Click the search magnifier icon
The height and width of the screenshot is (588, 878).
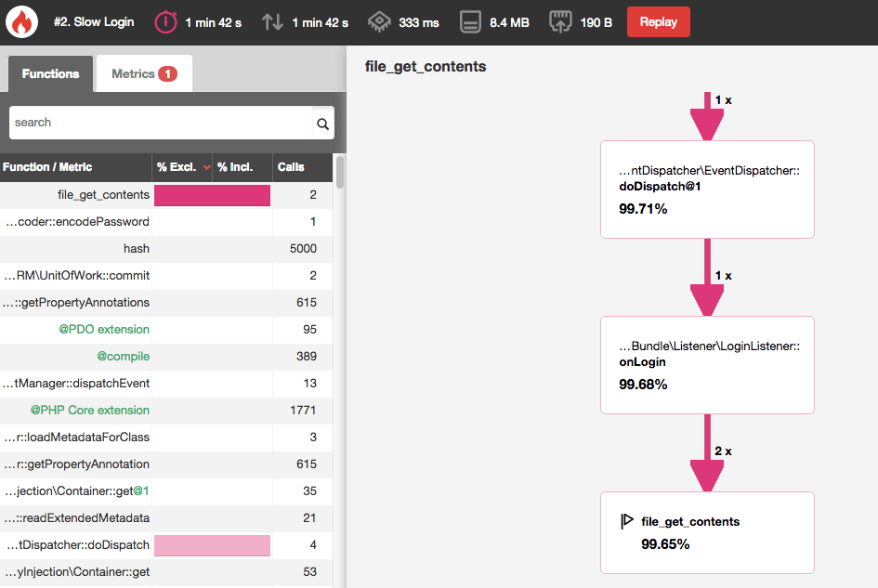(x=322, y=123)
